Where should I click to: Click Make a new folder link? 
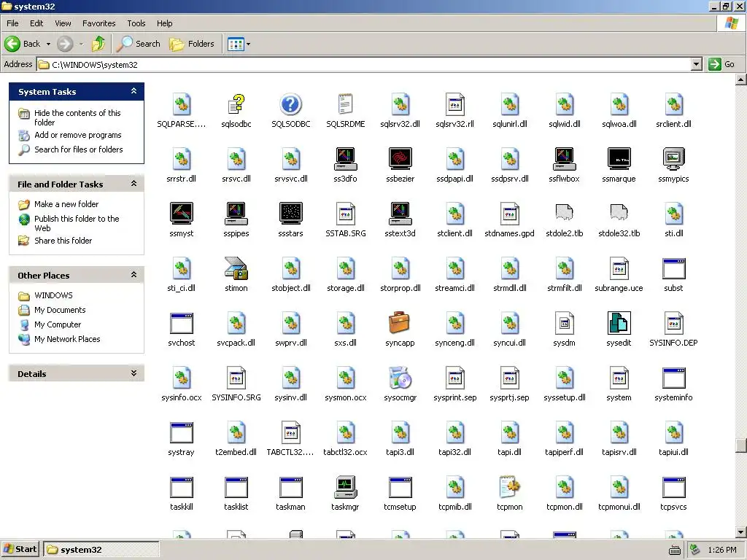pos(66,204)
